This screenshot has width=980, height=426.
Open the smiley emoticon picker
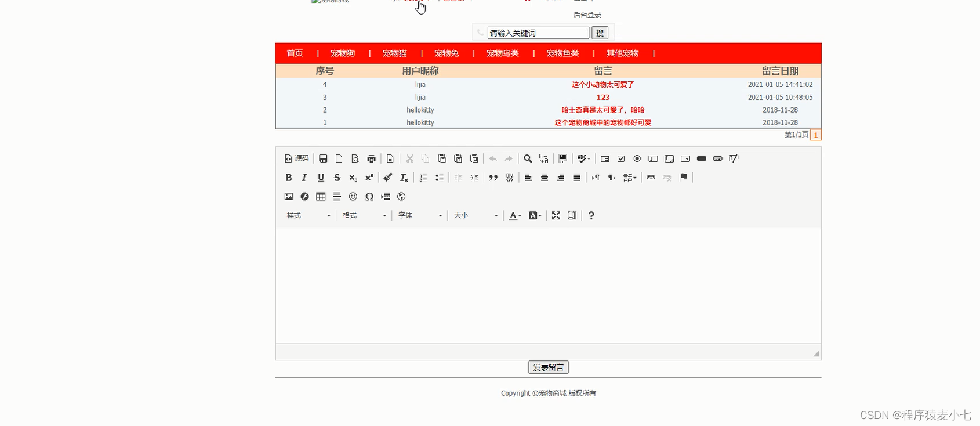coord(353,197)
